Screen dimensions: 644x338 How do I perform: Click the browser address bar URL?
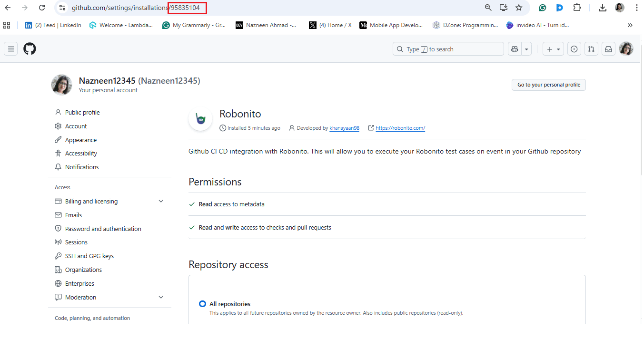pyautogui.click(x=136, y=8)
